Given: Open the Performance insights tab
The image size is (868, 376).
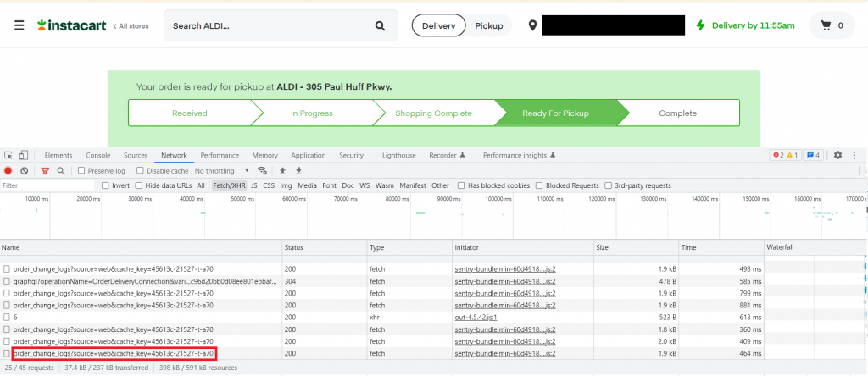Looking at the screenshot, I should [519, 155].
